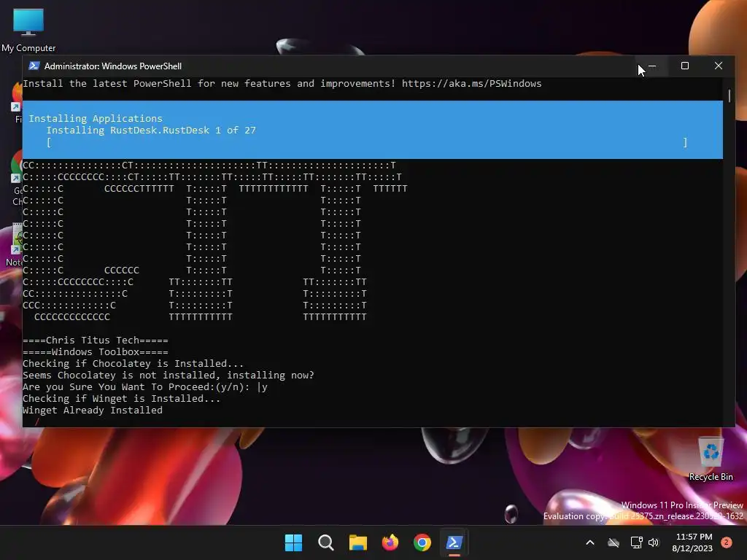Click the PowerShell vertical scrollbar thumb
This screenshot has height=560, width=747.
click(x=729, y=96)
